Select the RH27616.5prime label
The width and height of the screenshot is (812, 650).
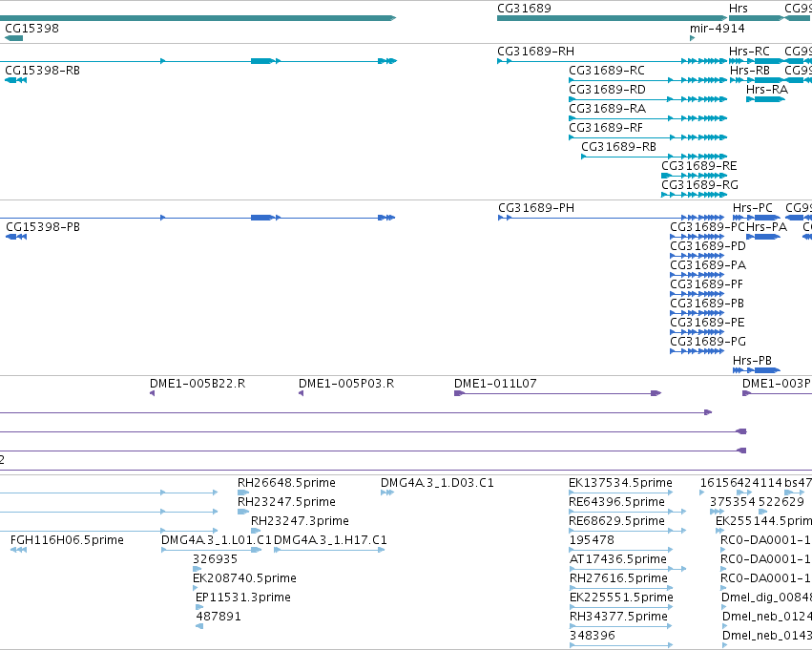(618, 578)
